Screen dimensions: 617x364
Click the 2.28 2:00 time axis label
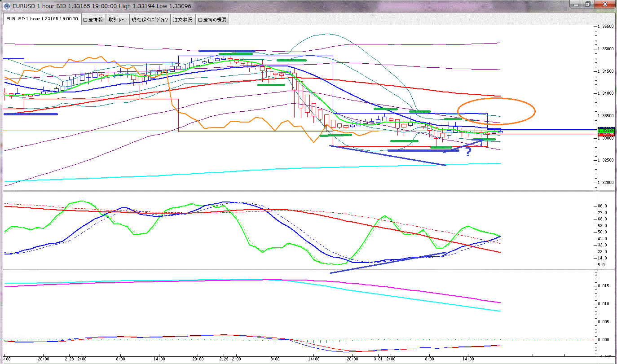pyautogui.click(x=76, y=360)
